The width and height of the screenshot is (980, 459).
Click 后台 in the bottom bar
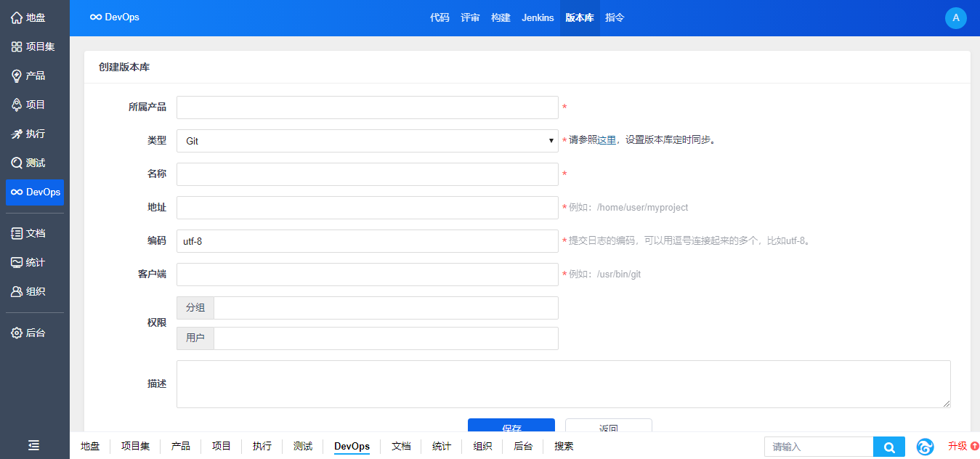523,446
